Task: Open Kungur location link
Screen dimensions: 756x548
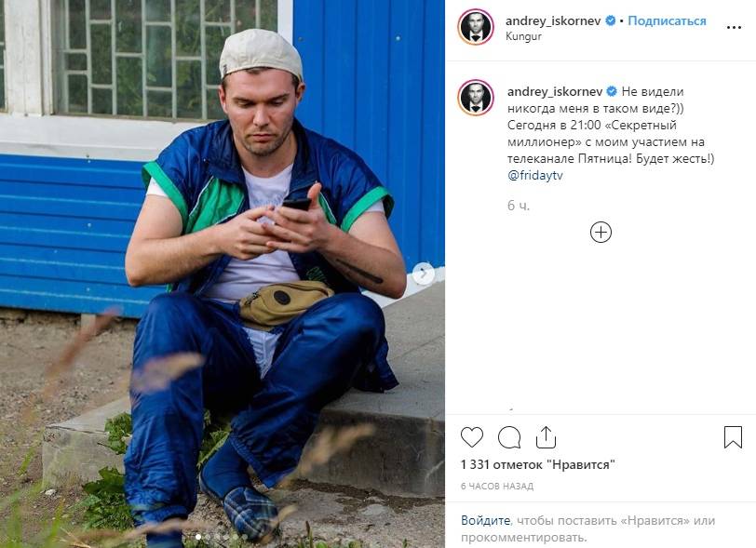Action: click(523, 36)
